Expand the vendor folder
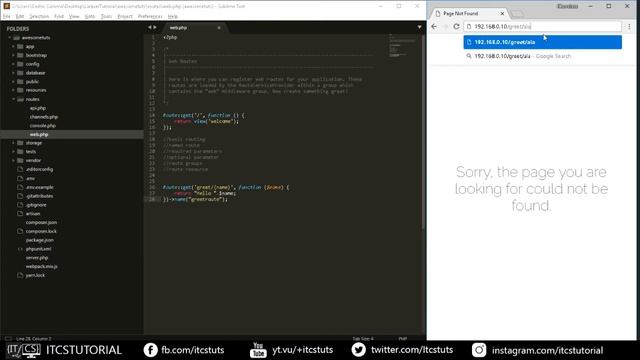 tap(13, 160)
